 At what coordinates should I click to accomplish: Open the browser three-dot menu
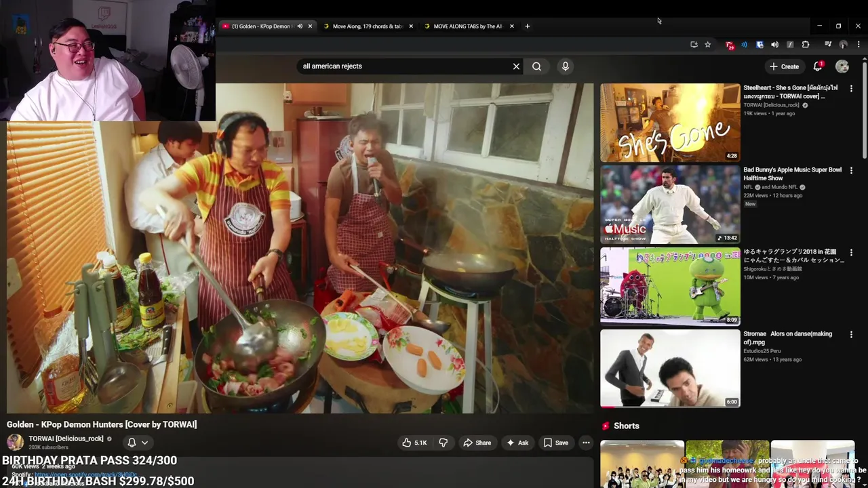point(859,45)
